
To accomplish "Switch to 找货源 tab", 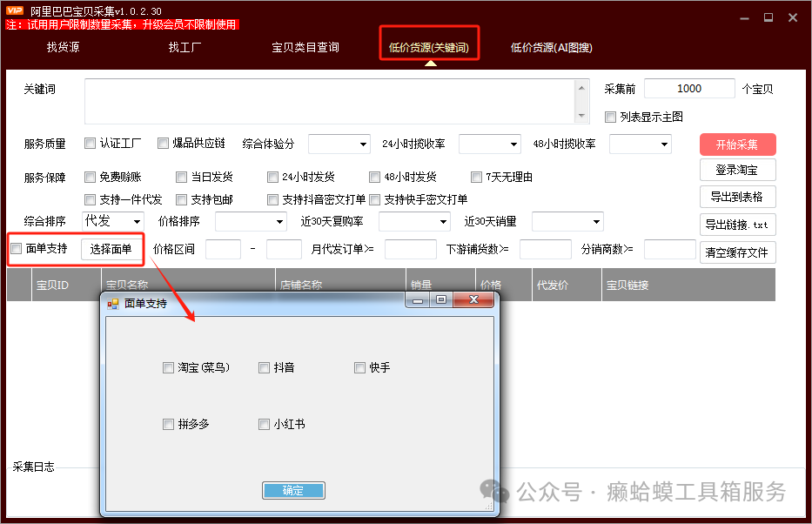I will (x=64, y=47).
